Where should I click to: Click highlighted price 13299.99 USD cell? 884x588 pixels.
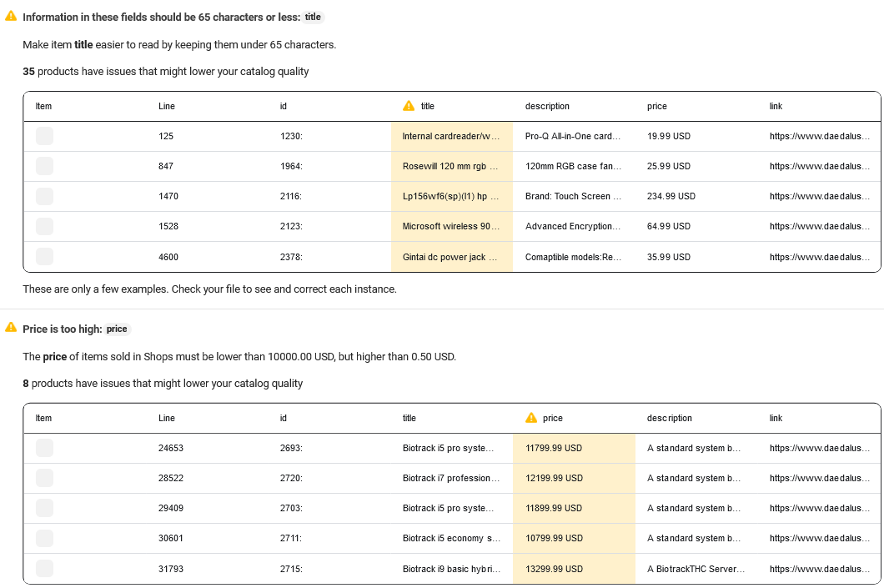tap(554, 569)
